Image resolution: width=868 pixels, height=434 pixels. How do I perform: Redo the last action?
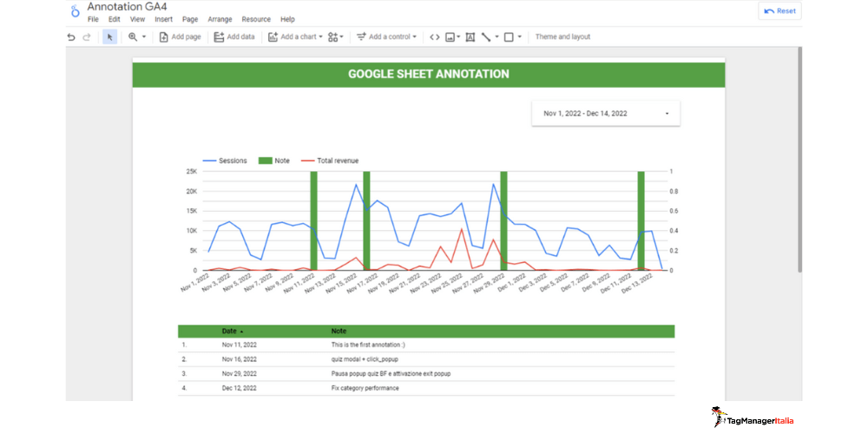[x=86, y=37]
